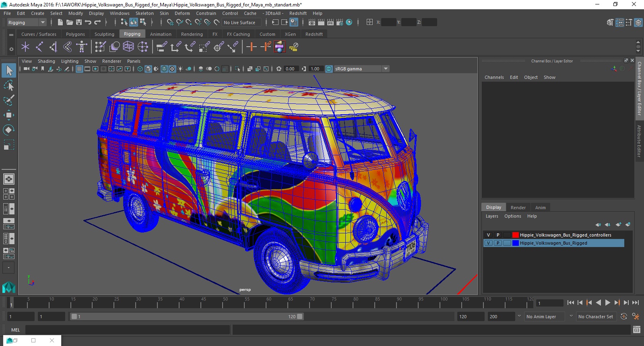Toggle viewport grid display icon
The width and height of the screenshot is (644, 346).
click(79, 69)
